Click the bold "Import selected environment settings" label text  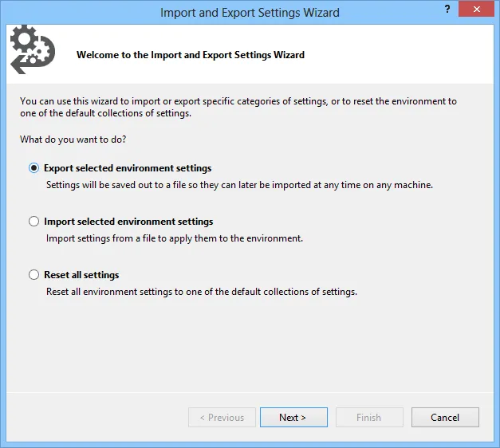pyautogui.click(x=128, y=222)
